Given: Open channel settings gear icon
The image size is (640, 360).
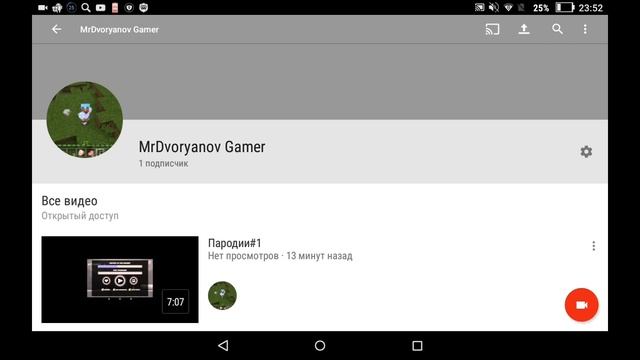Looking at the screenshot, I should [x=586, y=151].
